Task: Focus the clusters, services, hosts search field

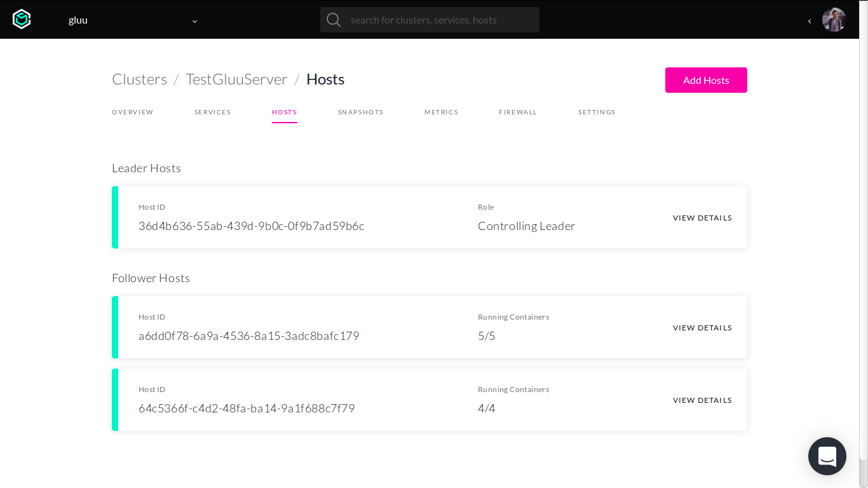Action: coord(438,20)
